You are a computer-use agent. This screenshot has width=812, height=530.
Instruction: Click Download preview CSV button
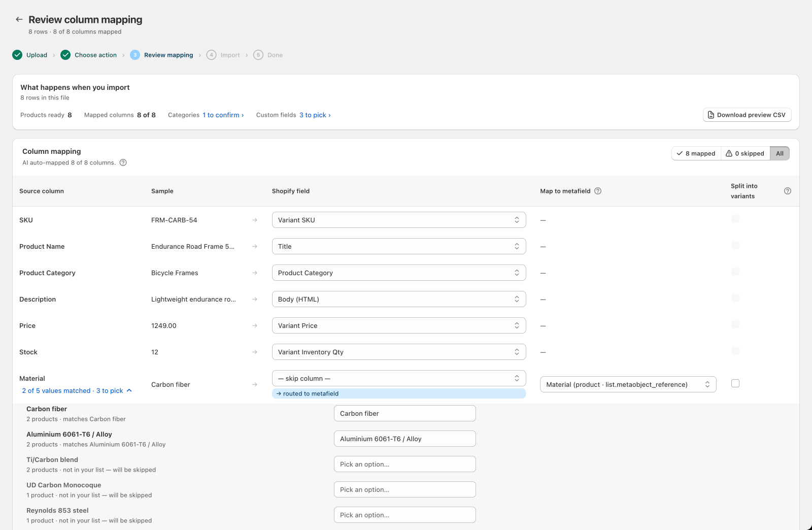(x=747, y=115)
